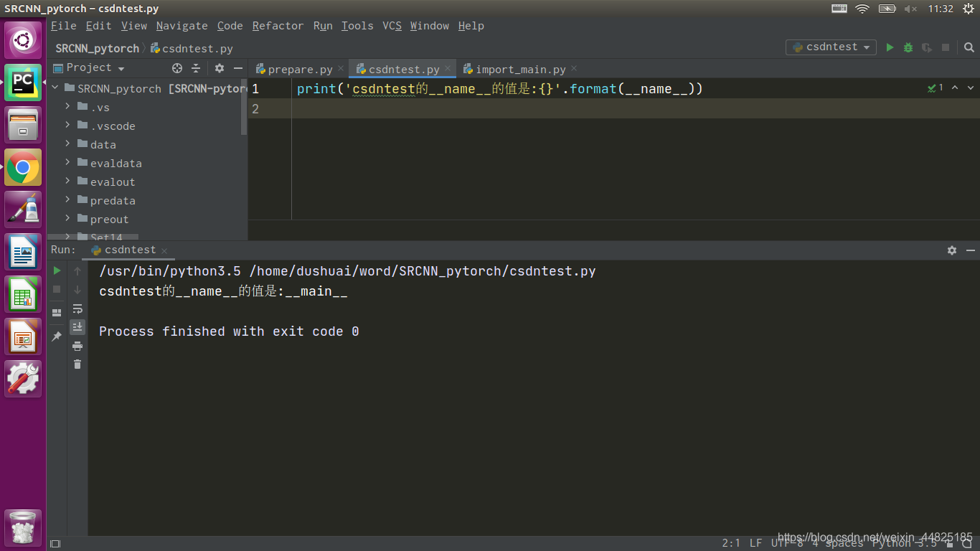Image resolution: width=980 pixels, height=551 pixels.
Task: Expand the evalout folder
Action: (67, 181)
